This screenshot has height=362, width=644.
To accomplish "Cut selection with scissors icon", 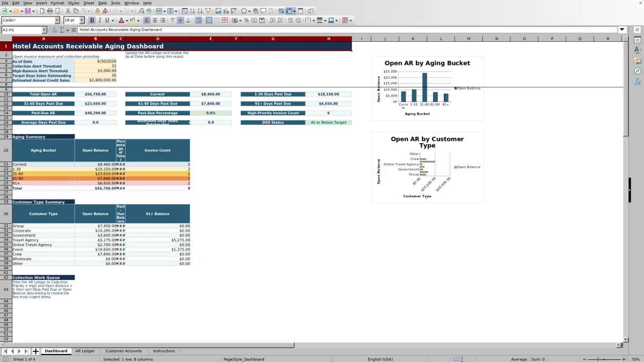I will (x=68, y=11).
